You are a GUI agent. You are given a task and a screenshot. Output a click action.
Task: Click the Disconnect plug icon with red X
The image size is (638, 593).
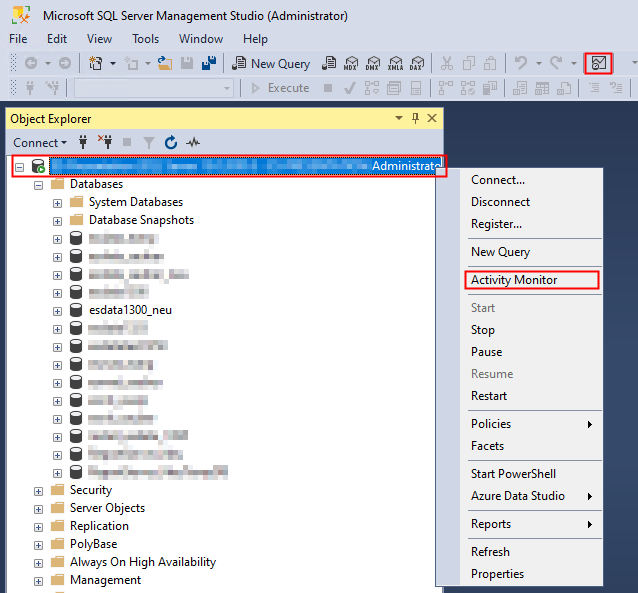(x=105, y=142)
